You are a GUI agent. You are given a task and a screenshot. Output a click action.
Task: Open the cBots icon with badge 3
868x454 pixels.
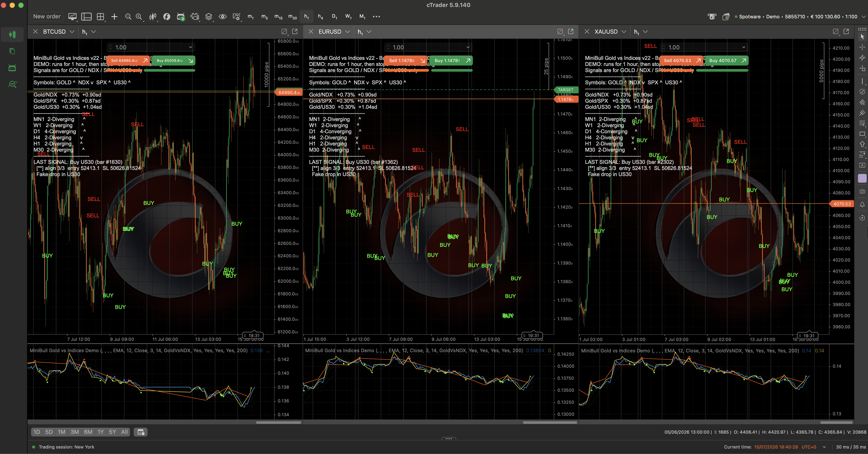(x=181, y=17)
